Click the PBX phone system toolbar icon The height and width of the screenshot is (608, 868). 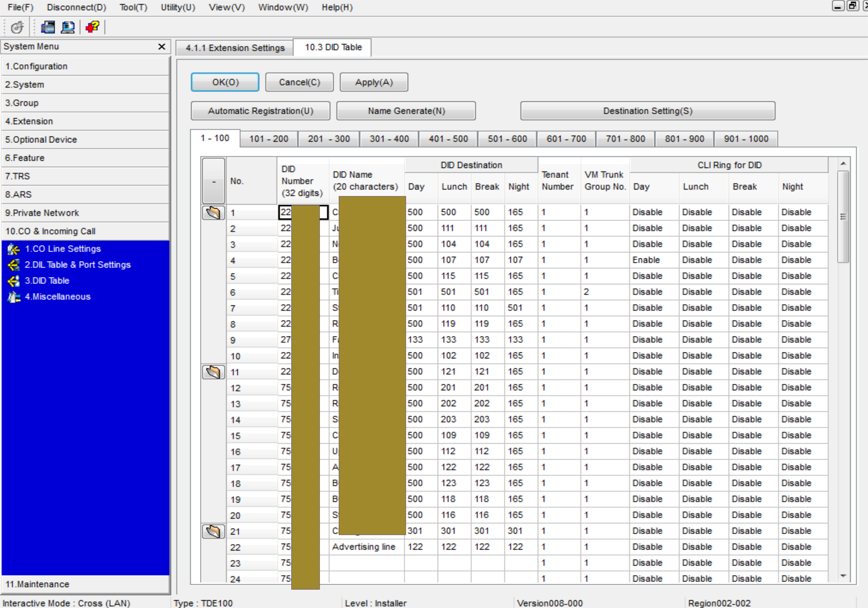click(48, 27)
